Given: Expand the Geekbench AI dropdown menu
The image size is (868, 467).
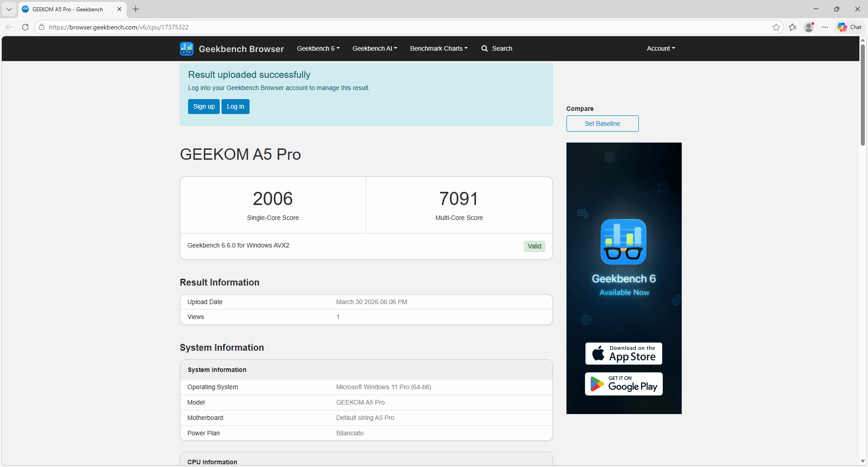Looking at the screenshot, I should pyautogui.click(x=374, y=48).
